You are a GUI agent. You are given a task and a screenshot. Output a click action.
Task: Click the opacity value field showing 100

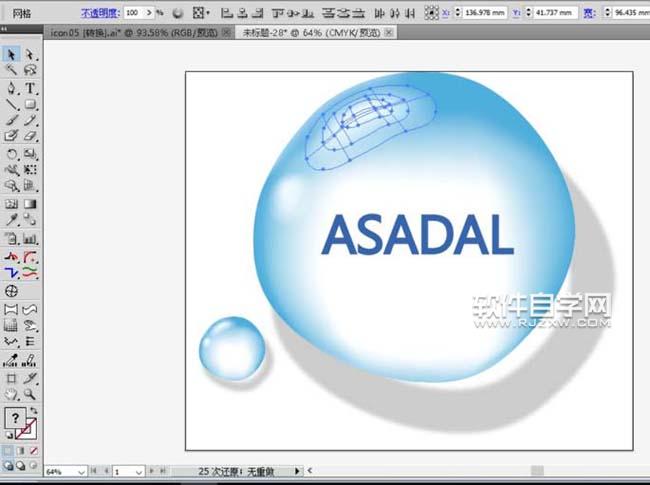tap(133, 13)
